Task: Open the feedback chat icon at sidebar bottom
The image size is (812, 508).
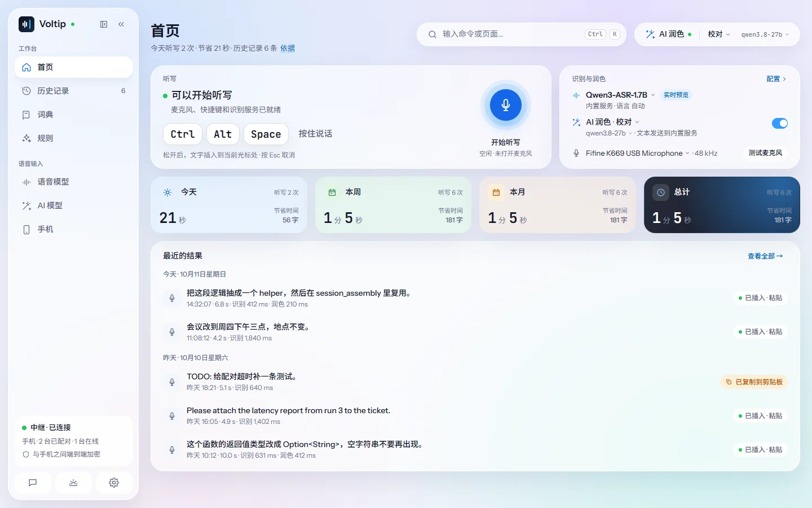Action: (33, 483)
